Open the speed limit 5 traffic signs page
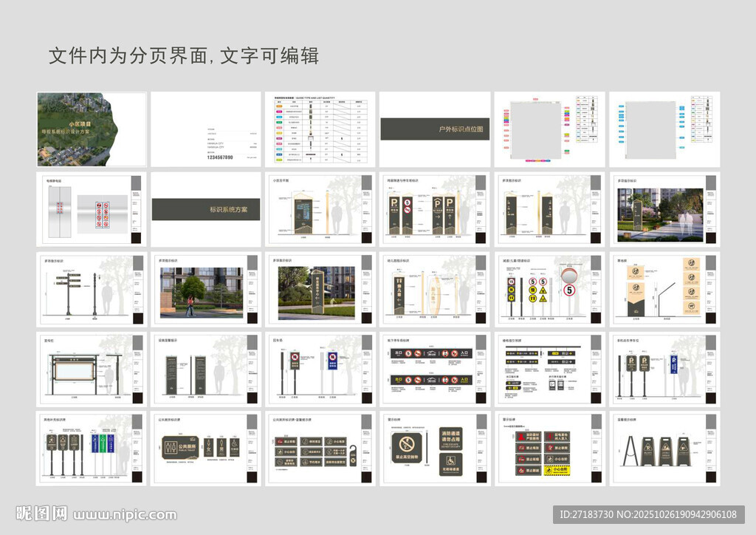Image resolution: width=756 pixels, height=535 pixels. 549,290
